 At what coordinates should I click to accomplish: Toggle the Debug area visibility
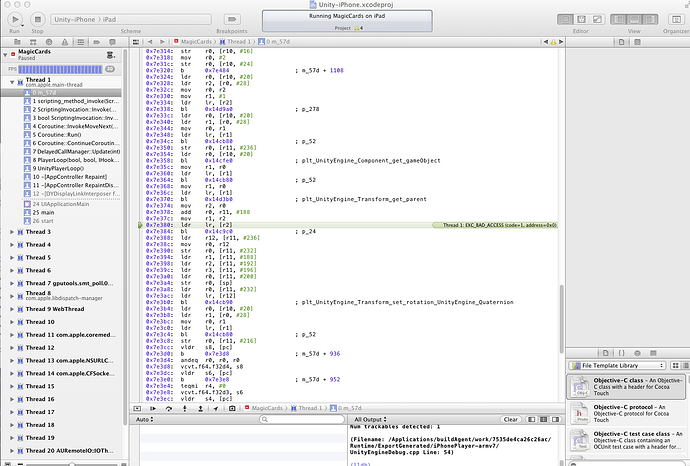click(635, 19)
